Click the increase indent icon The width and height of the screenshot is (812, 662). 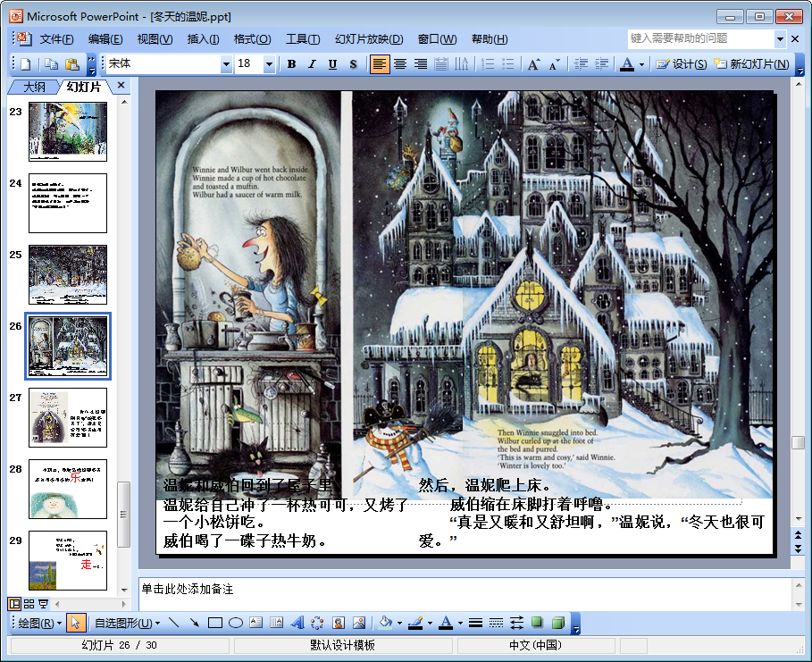602,64
